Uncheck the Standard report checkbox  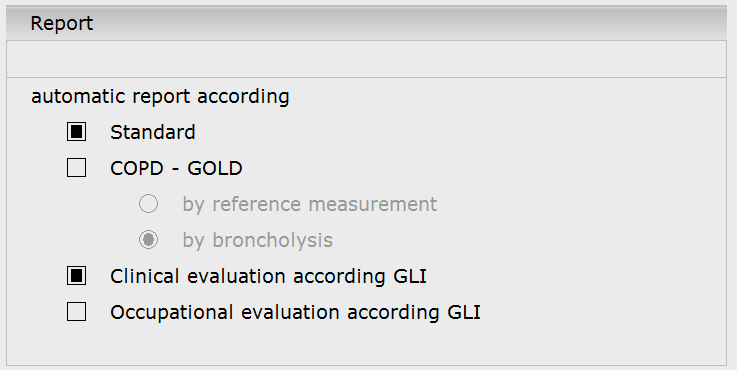(x=77, y=132)
